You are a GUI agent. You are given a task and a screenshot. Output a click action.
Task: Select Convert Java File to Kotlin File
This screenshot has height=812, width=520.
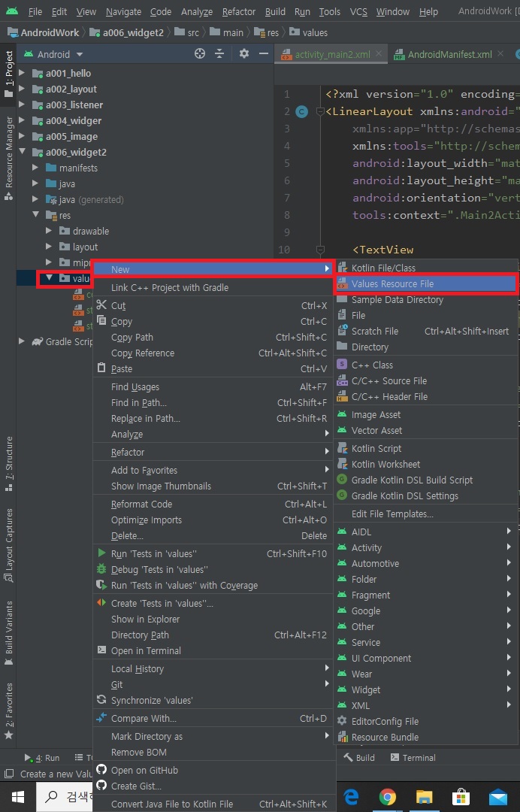(x=213, y=804)
